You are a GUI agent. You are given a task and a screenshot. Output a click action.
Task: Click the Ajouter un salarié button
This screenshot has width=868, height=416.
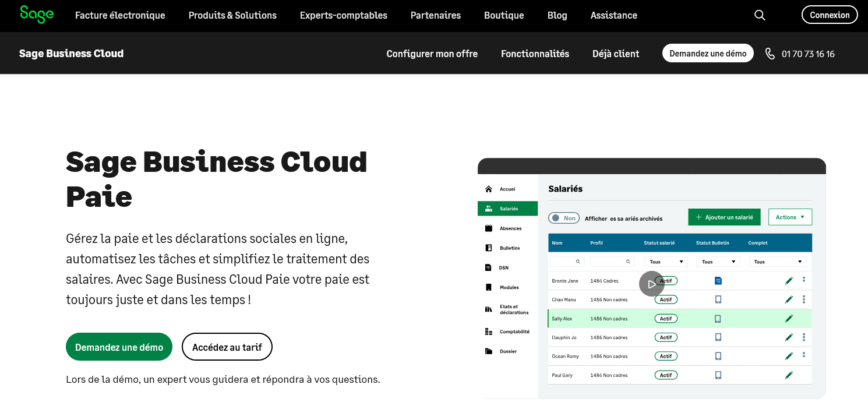click(x=724, y=217)
